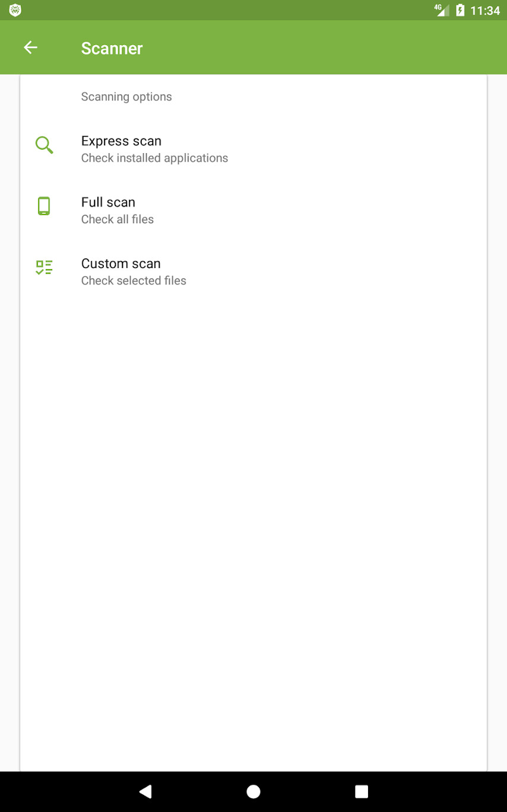This screenshot has height=812, width=507.
Task: Choose the Full scan option
Action: 108,203
